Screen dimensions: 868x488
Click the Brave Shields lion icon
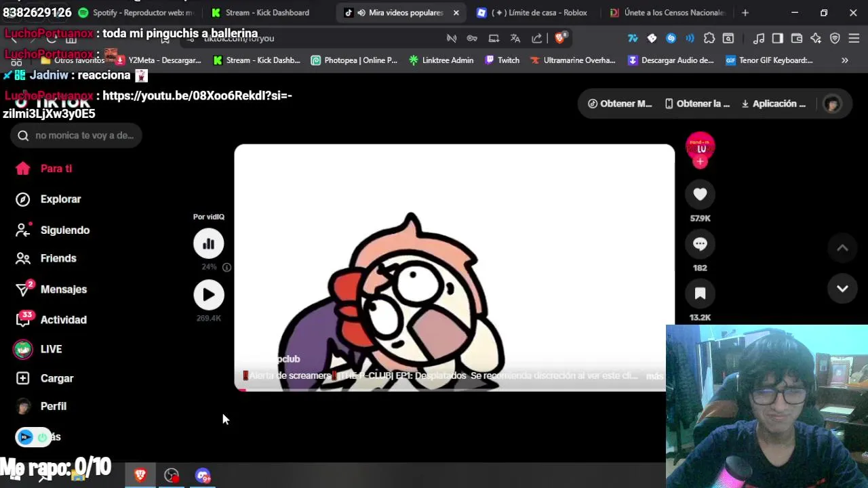point(560,39)
